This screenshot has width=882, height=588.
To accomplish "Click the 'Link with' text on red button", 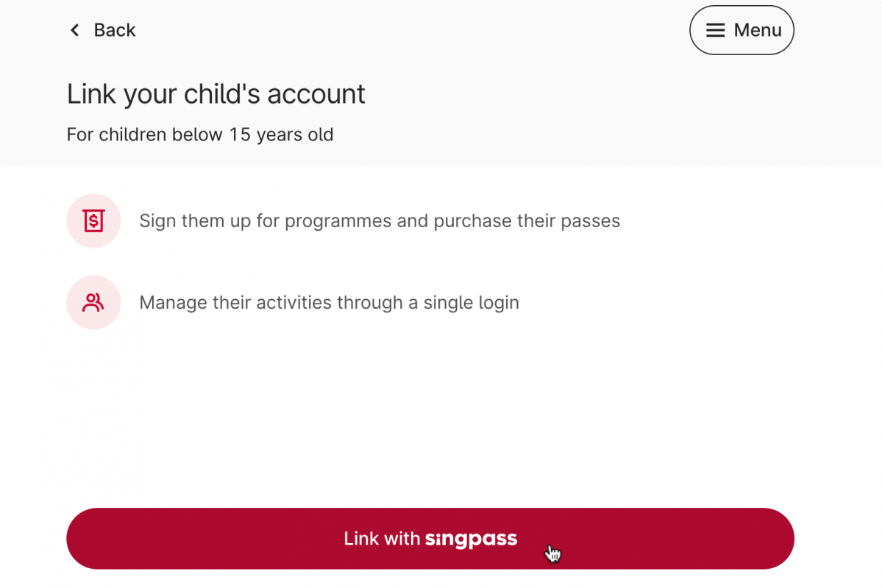I will (x=382, y=539).
